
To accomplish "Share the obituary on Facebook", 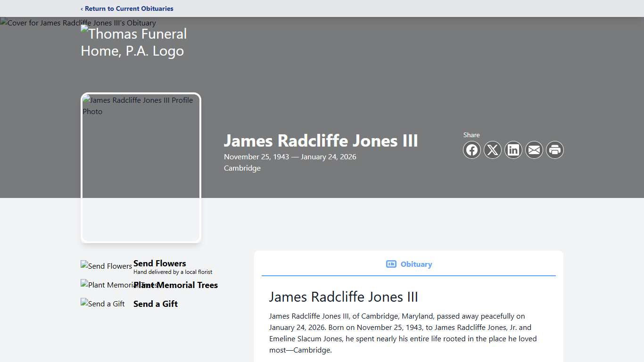I will [x=472, y=150].
